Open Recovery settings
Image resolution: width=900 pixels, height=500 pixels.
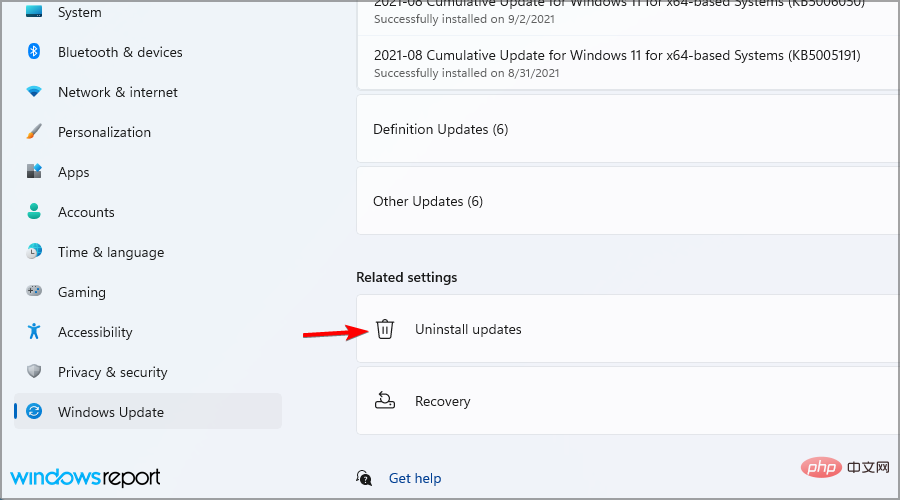click(628, 401)
